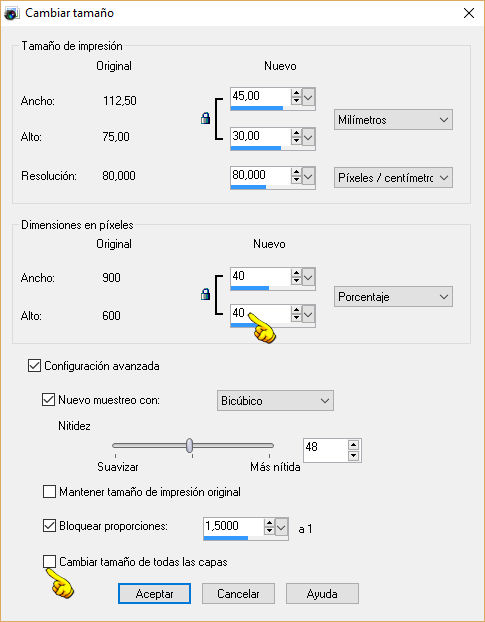Increase Bloquear proporciones ratio with up arrow
The image size is (485, 622).
tap(269, 523)
